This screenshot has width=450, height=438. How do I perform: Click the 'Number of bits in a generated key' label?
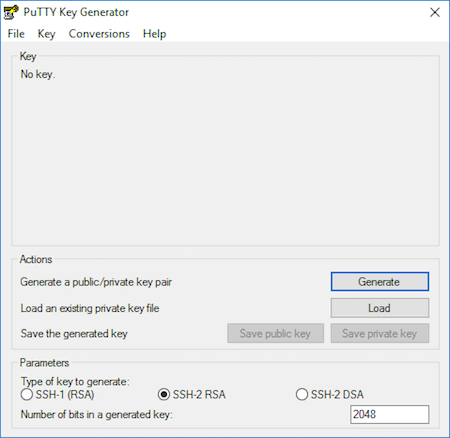(97, 414)
